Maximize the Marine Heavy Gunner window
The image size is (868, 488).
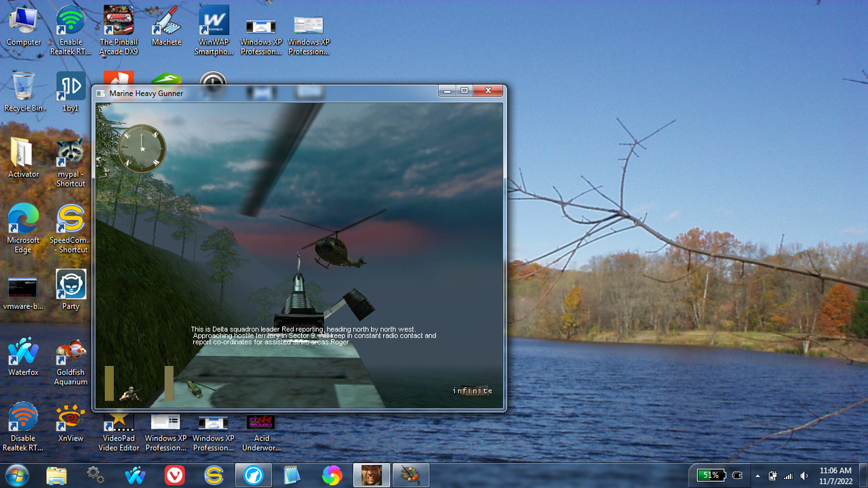tap(465, 91)
